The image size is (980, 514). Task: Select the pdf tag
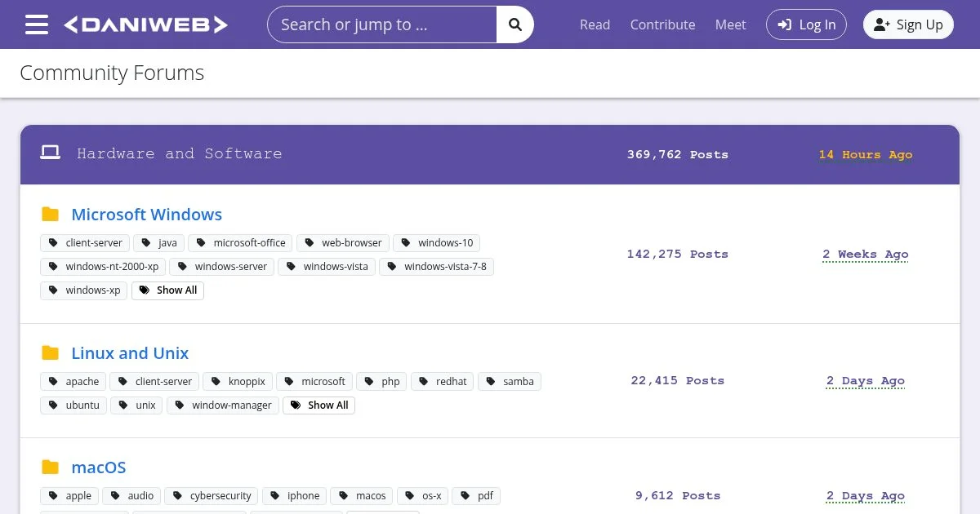pos(476,496)
